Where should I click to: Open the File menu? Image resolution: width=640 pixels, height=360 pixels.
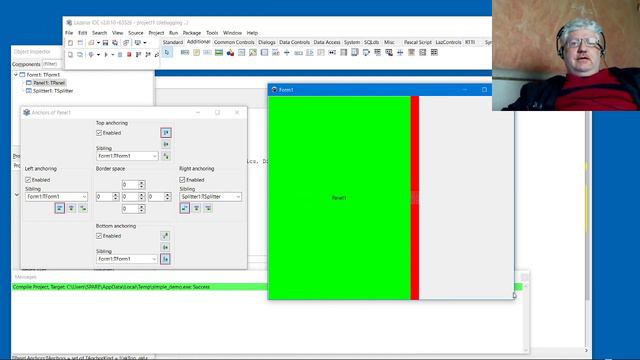69,33
